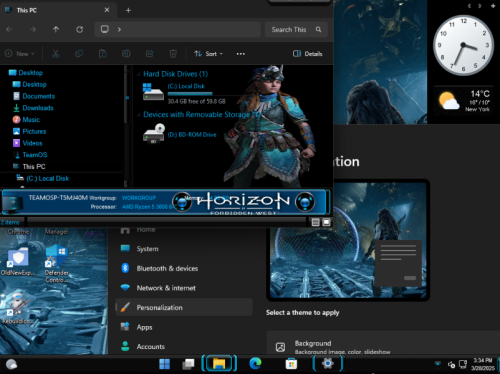Close the This PC tab
Viewport: 500px width, 374px height.
coord(107,10)
